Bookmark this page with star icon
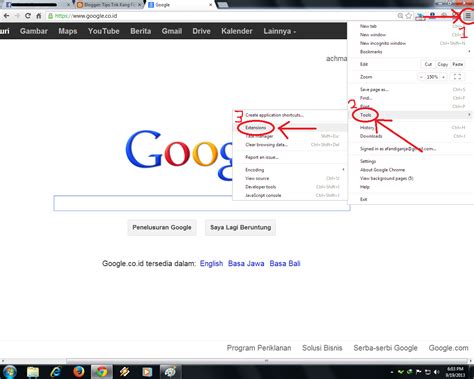474x379 pixels. click(409, 16)
